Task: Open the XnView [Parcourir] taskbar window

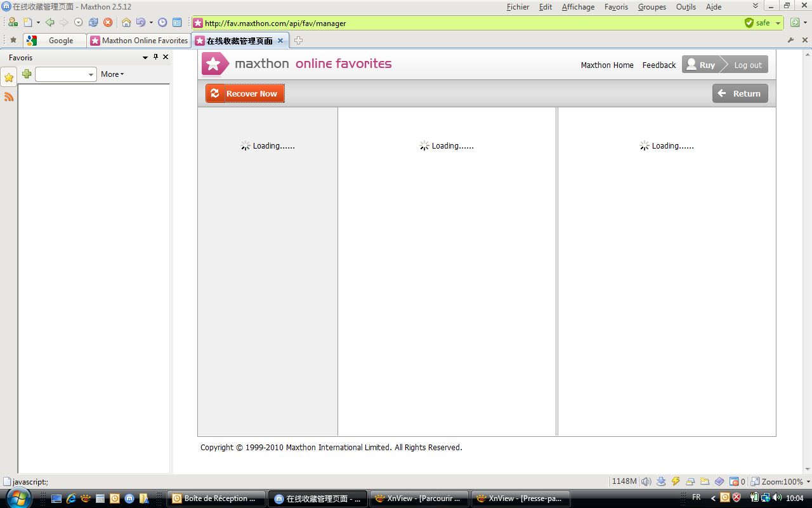Action: pyautogui.click(x=420, y=498)
